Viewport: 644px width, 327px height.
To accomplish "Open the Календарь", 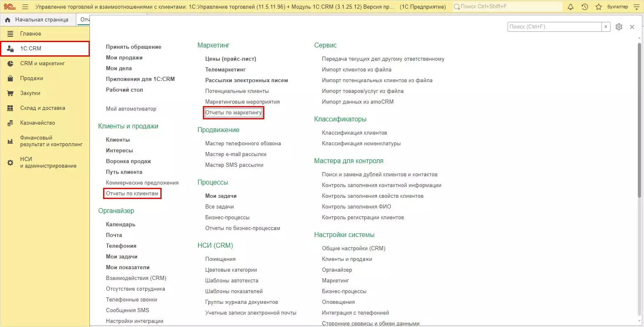I will [121, 224].
